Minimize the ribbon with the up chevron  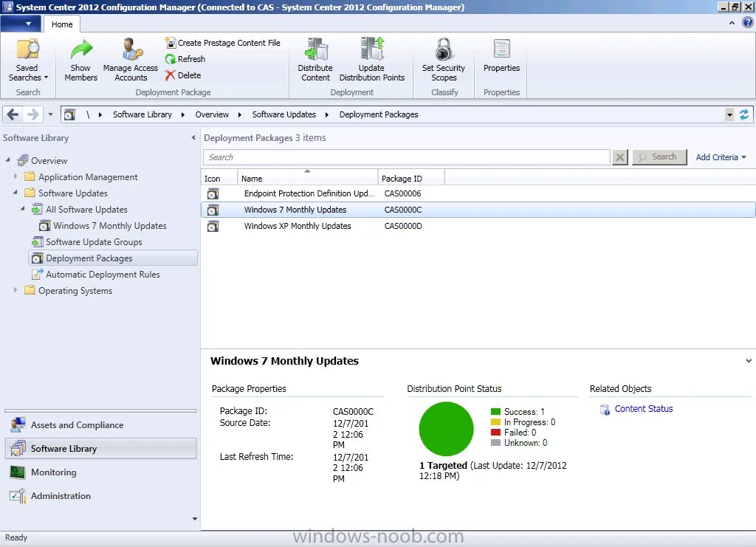[x=732, y=23]
